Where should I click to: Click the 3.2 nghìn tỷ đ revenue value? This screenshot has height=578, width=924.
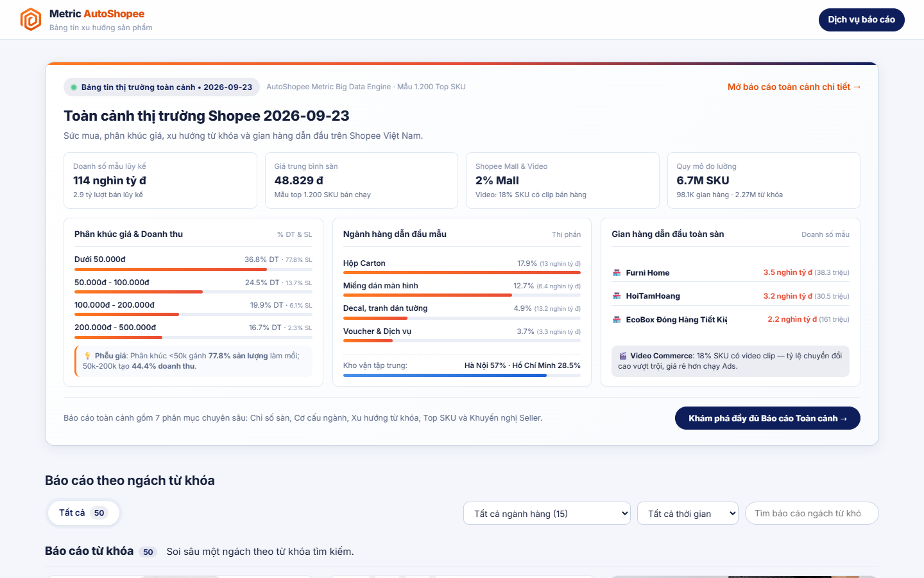coord(787,296)
